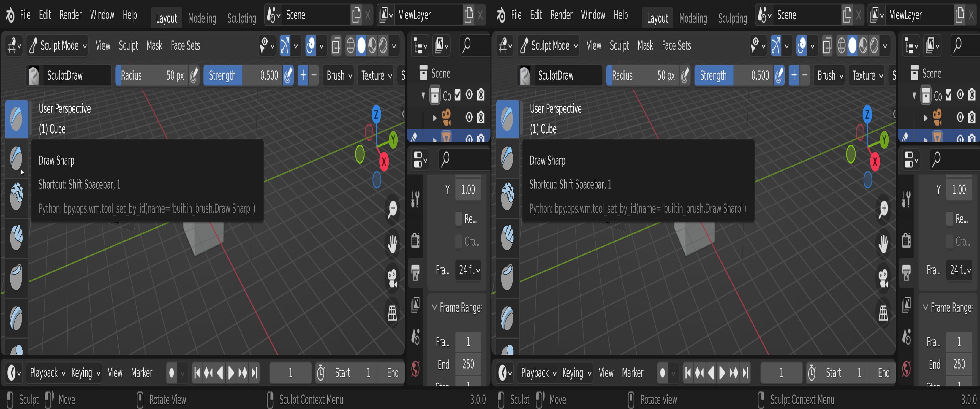
Task: Select the Clay Strips tool in right window
Action: click(x=508, y=237)
